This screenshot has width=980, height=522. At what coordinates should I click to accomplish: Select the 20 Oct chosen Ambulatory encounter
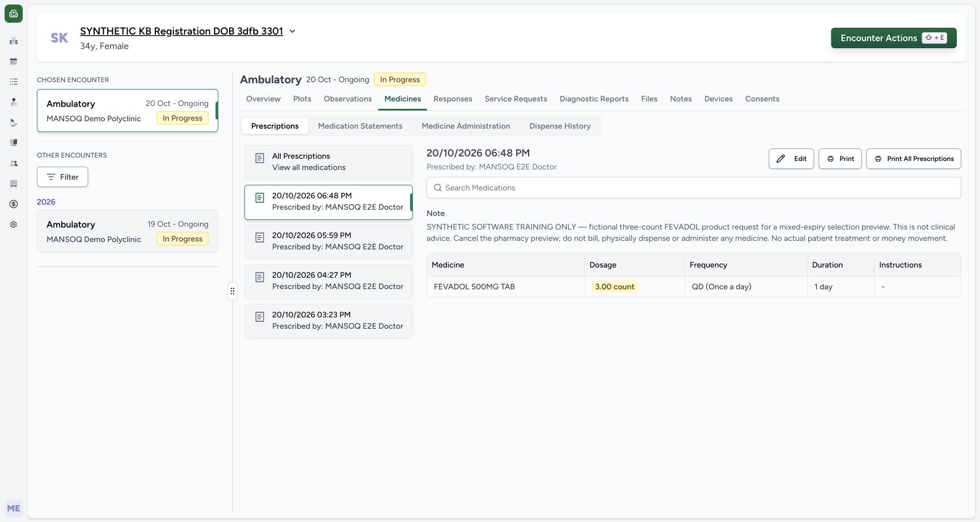128,111
